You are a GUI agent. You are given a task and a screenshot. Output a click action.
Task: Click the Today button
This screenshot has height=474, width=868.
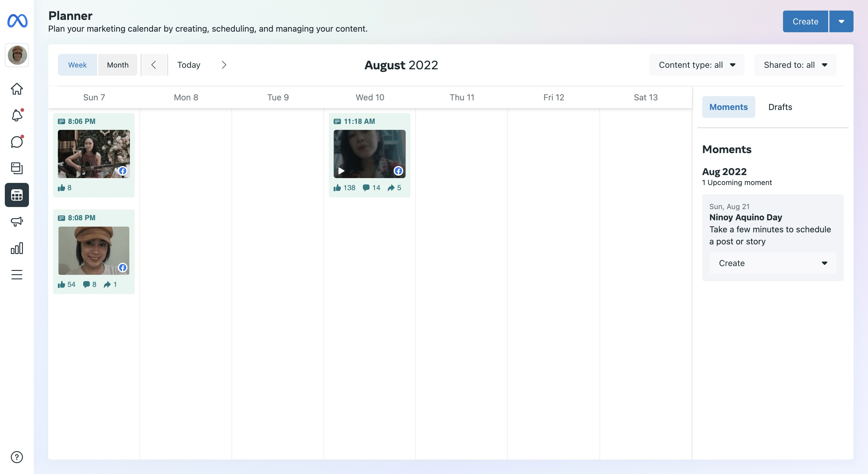189,65
